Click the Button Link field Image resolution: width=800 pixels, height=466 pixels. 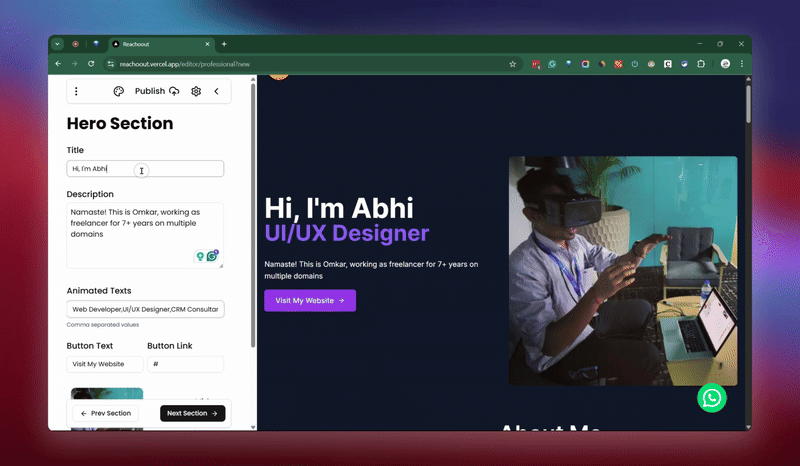click(185, 364)
